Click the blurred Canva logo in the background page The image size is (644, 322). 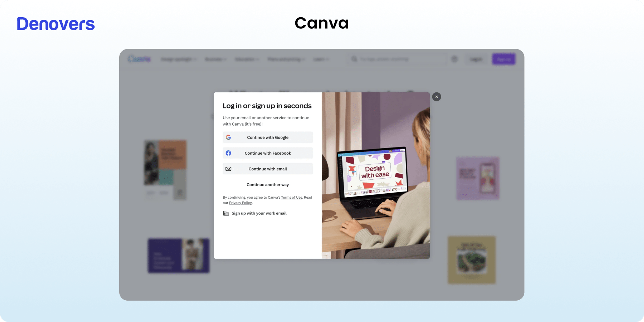[x=139, y=59]
